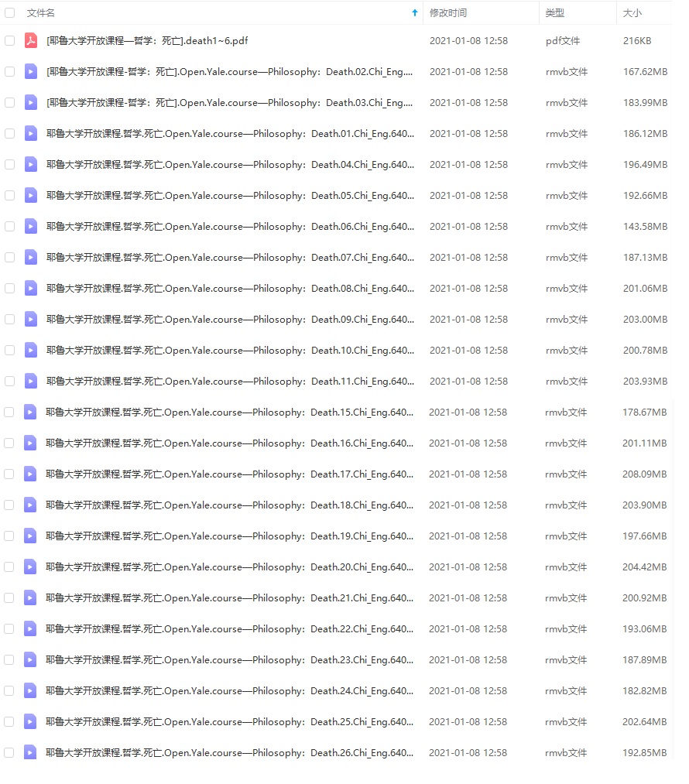689x784 pixels.
Task: Click video icon of Death.11 file
Action: coord(31,382)
